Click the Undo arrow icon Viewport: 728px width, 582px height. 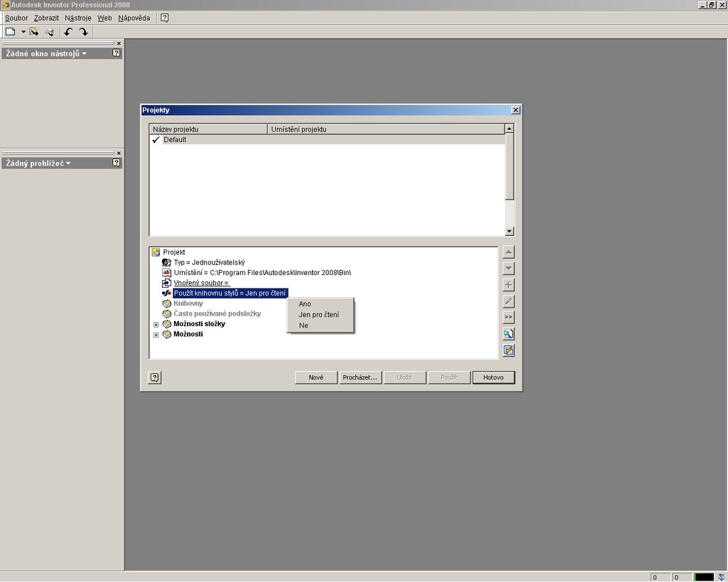pyautogui.click(x=68, y=31)
